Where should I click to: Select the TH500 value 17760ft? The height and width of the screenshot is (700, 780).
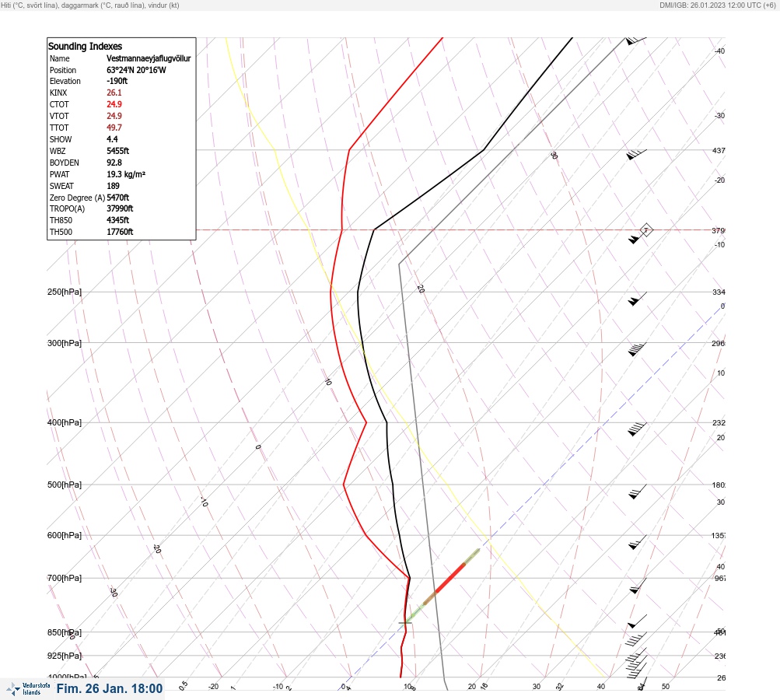[x=120, y=232]
